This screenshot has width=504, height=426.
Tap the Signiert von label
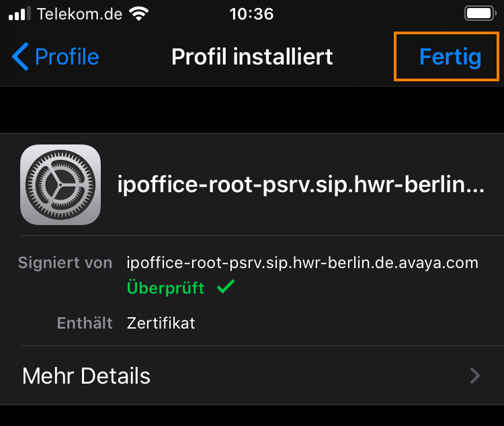65,263
